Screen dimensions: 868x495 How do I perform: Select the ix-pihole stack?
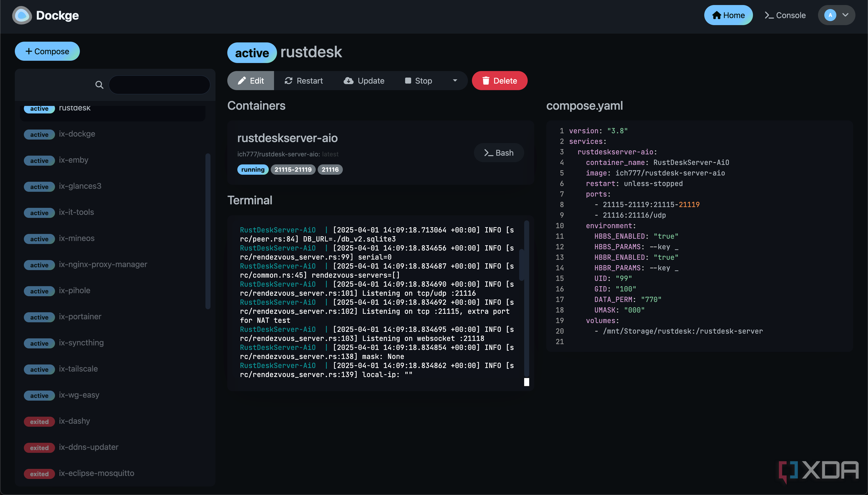click(x=75, y=291)
